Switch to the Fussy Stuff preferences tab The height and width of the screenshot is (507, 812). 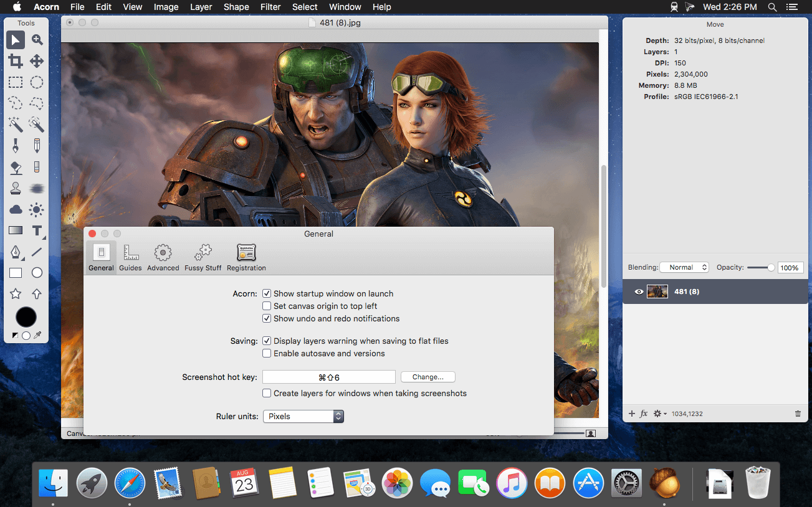pos(203,257)
